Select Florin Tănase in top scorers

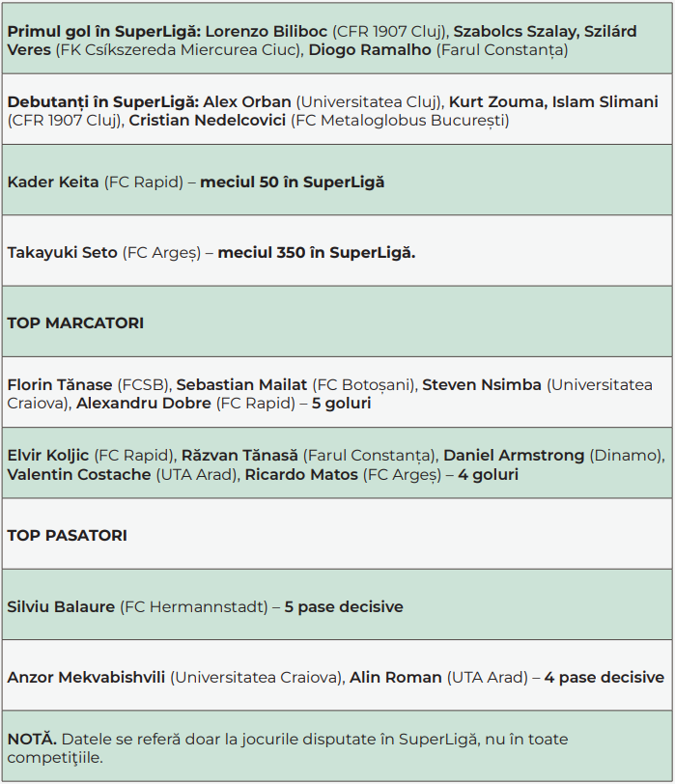[60, 384]
